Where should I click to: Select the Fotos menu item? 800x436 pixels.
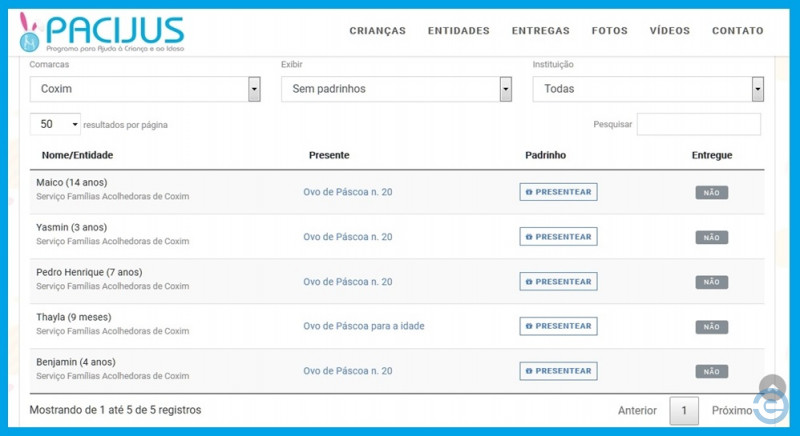click(610, 31)
